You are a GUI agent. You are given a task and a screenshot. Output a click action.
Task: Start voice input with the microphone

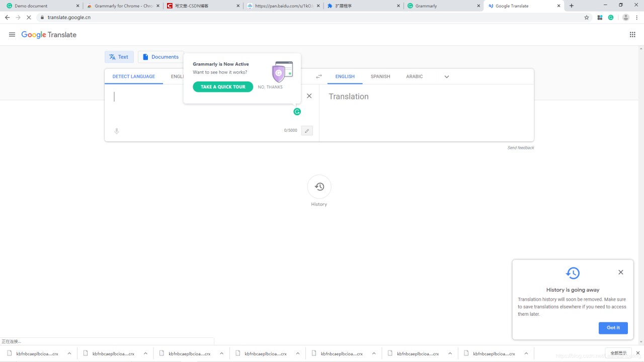click(117, 131)
